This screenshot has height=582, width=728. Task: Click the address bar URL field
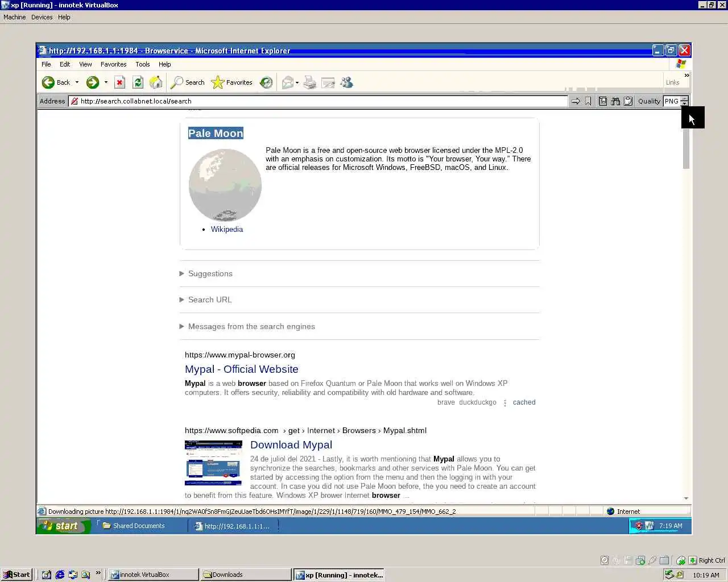pyautogui.click(x=318, y=101)
